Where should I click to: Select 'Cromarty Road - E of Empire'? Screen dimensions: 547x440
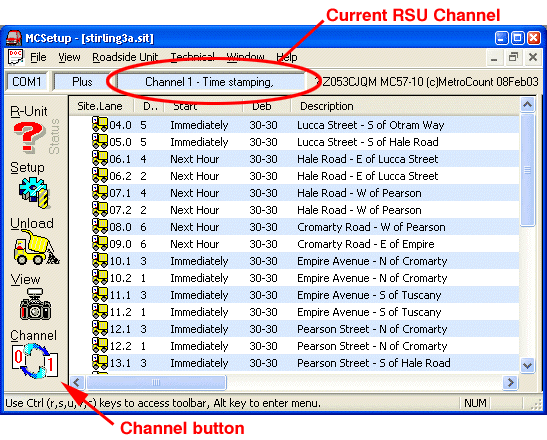point(366,244)
